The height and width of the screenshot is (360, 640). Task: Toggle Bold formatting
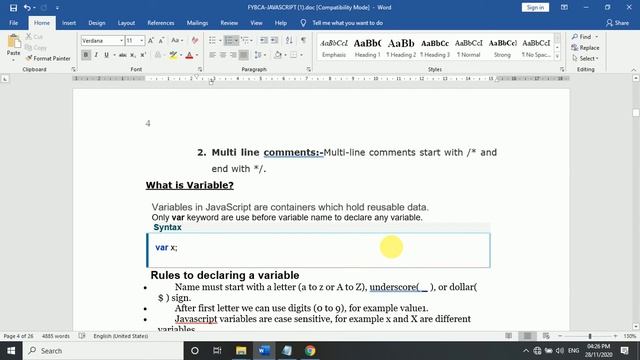[86, 55]
